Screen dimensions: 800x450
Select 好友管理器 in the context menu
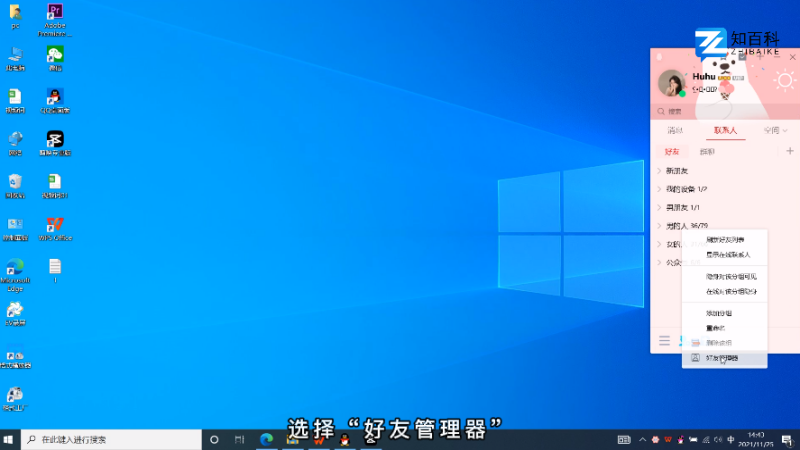click(x=722, y=357)
